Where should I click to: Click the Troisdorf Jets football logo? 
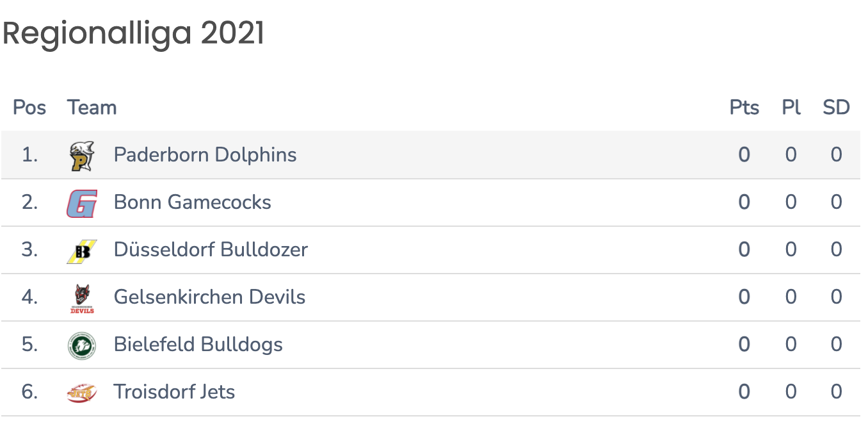[x=82, y=392]
